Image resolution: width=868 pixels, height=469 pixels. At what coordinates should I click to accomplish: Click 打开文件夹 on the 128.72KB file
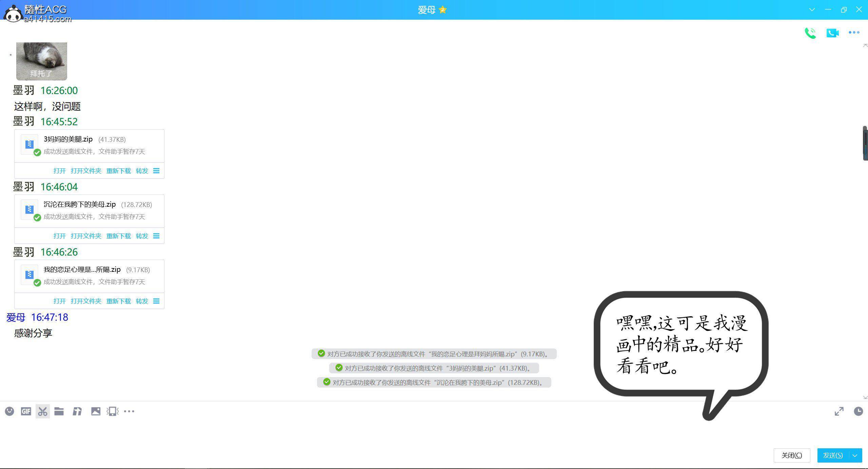pos(86,236)
